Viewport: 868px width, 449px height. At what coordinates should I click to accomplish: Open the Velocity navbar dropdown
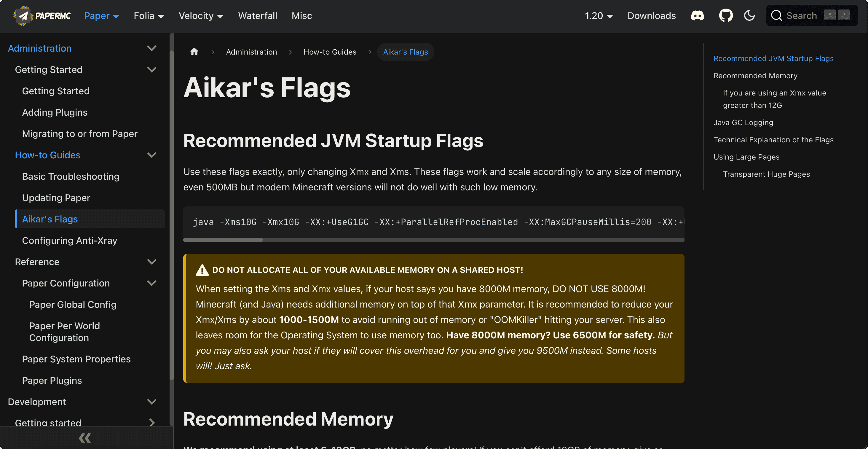(201, 16)
